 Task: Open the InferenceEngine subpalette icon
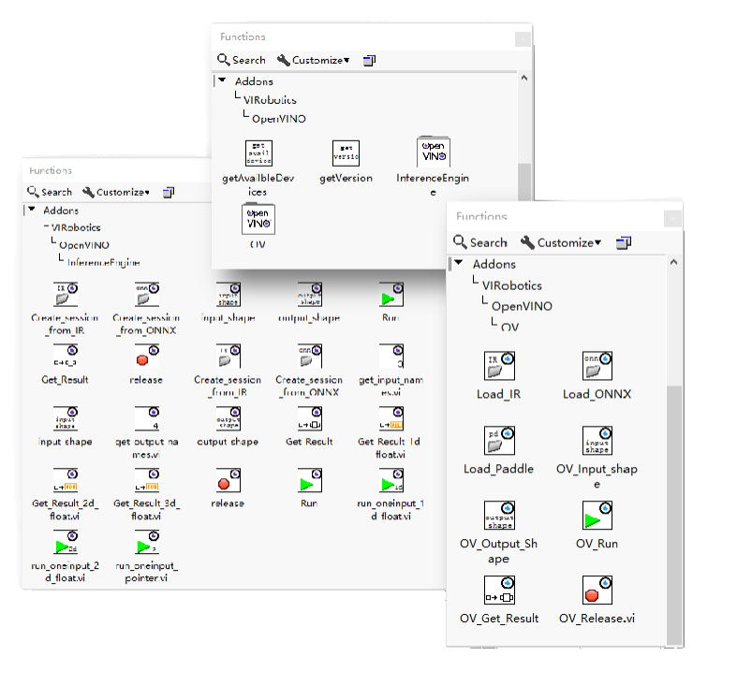coord(434,152)
